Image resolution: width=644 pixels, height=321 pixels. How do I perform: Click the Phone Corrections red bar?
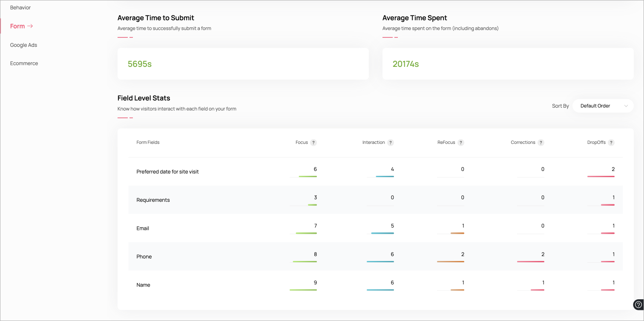pos(531,261)
